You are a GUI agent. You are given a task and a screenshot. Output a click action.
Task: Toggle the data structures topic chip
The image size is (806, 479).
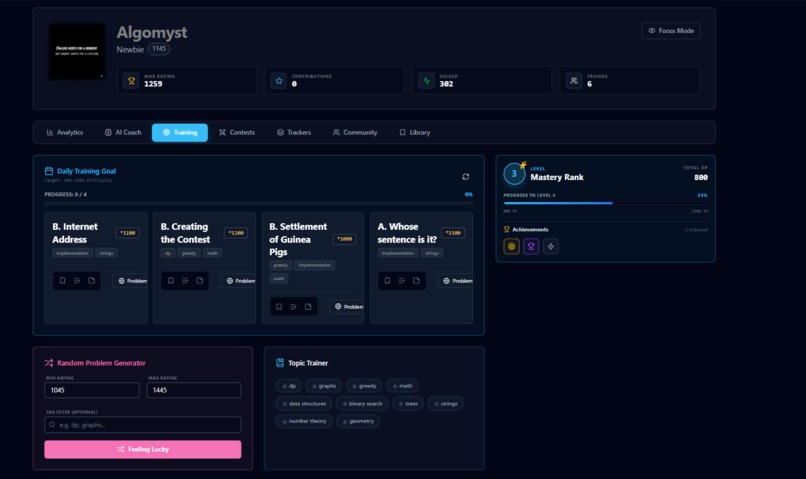pos(304,404)
